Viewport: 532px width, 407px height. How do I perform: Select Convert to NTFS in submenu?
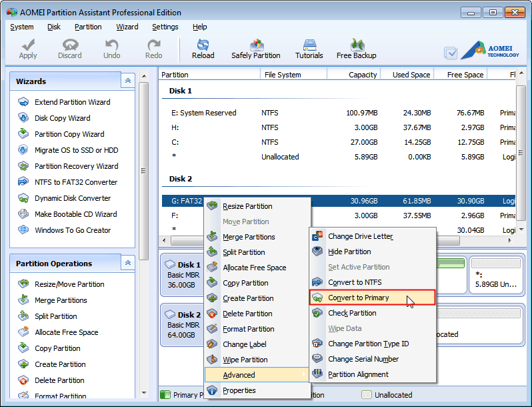click(x=372, y=282)
